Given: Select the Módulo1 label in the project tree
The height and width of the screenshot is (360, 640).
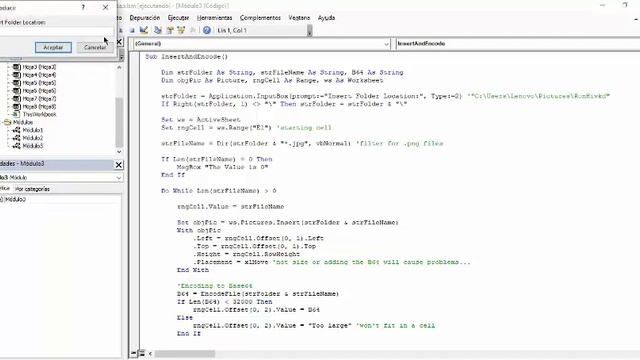Looking at the screenshot, I should click(33, 130).
